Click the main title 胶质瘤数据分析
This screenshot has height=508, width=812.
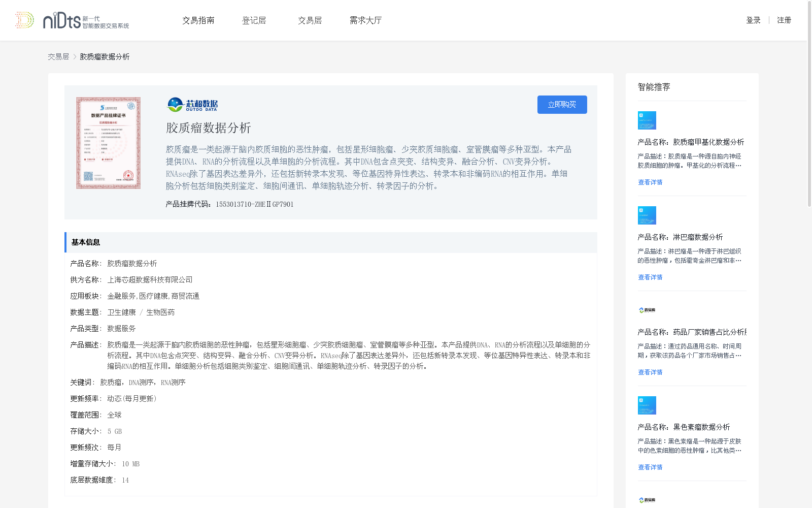point(209,128)
